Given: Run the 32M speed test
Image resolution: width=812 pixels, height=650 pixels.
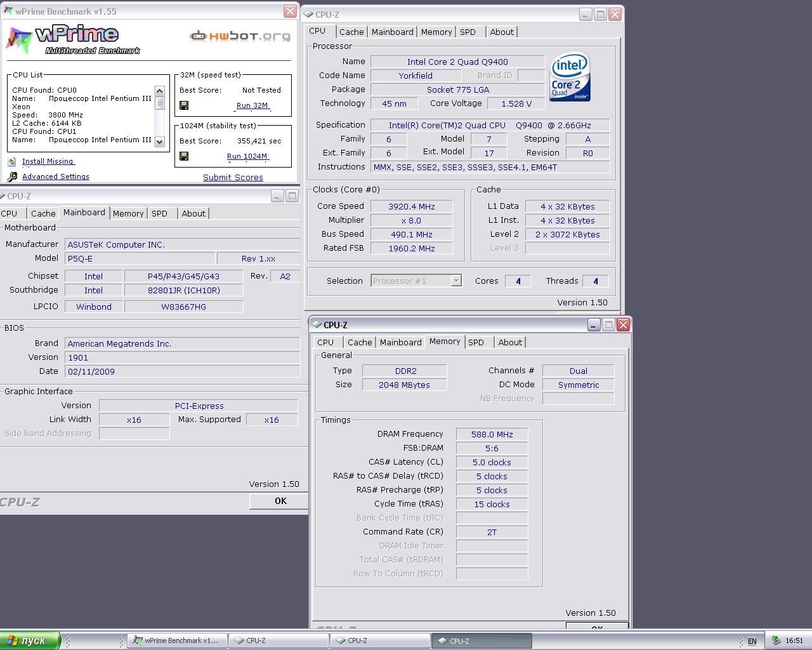Looking at the screenshot, I should (x=252, y=106).
